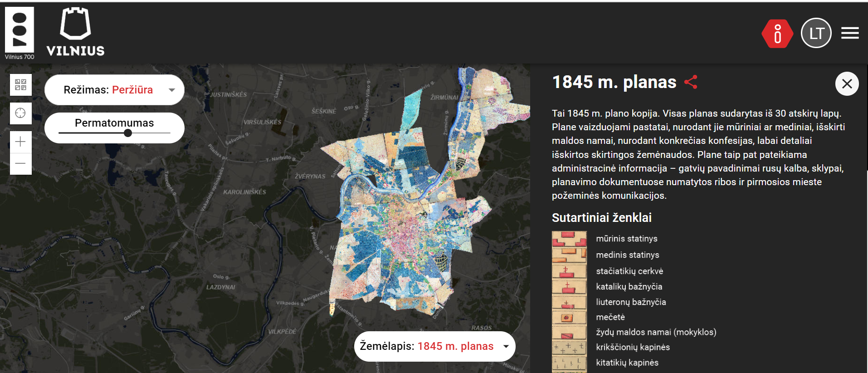Image resolution: width=868 pixels, height=373 pixels.
Task: Zoom out on the map
Action: tap(21, 163)
